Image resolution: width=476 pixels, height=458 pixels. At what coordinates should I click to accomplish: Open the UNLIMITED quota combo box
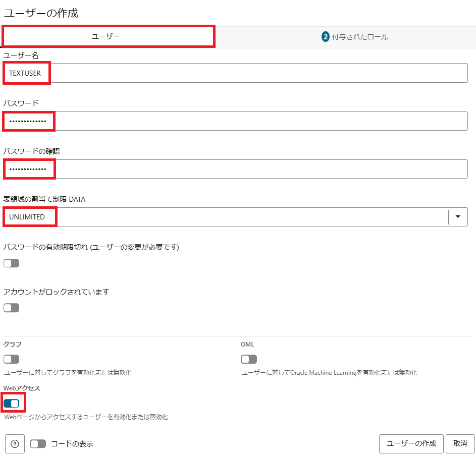click(x=227, y=217)
